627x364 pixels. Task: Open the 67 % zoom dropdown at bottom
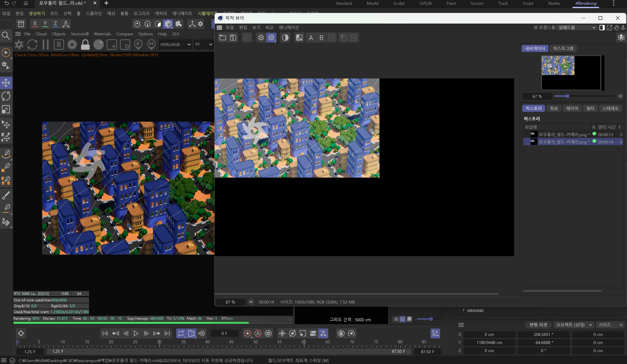[251, 302]
